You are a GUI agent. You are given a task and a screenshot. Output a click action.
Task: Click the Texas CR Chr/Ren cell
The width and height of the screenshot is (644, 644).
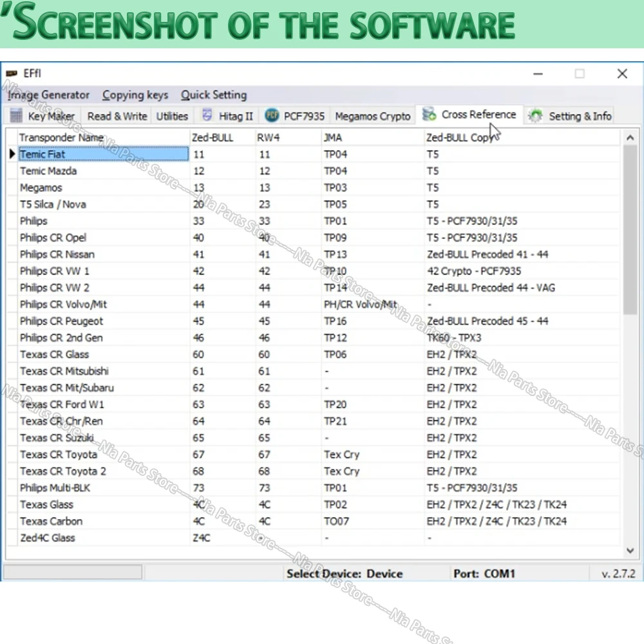pyautogui.click(x=104, y=421)
